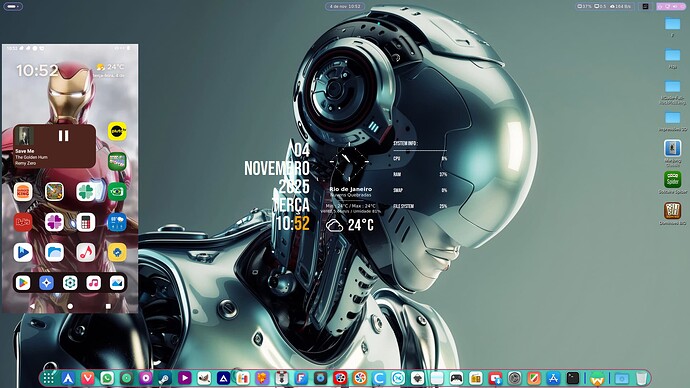This screenshot has height=388, width=690.
Task: Launch GIMP from the dock
Action: (204, 378)
